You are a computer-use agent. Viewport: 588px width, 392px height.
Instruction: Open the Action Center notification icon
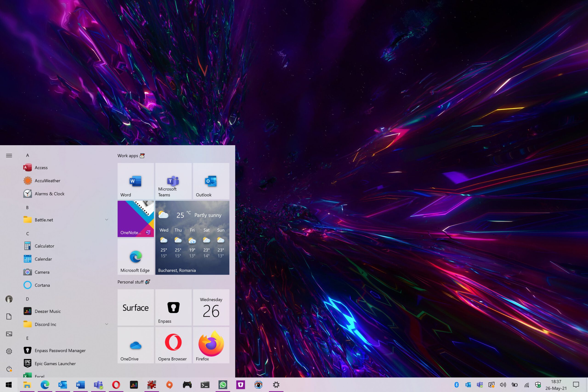click(x=576, y=385)
